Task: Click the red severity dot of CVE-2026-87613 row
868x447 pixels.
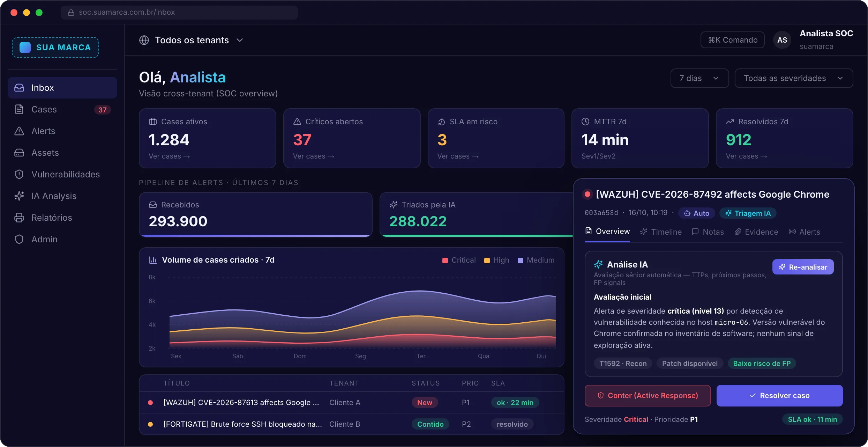Action: (x=150, y=403)
